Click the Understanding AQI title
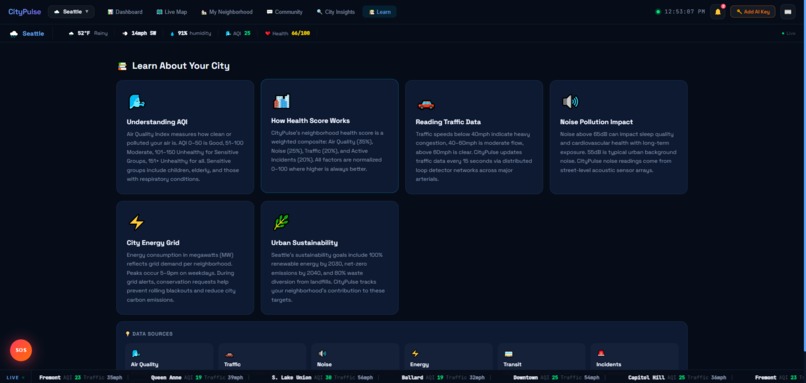 (x=157, y=122)
